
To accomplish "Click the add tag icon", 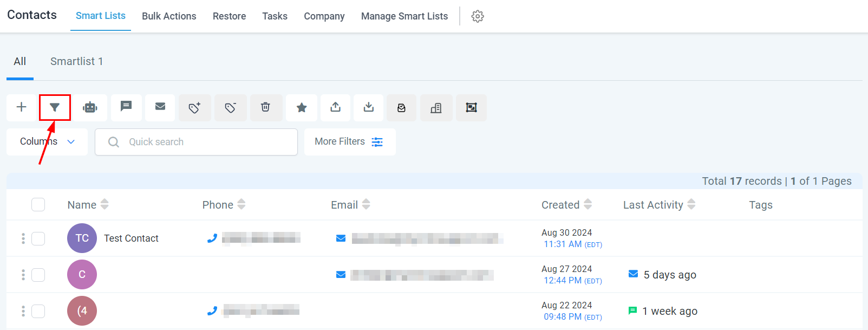I will tap(195, 107).
